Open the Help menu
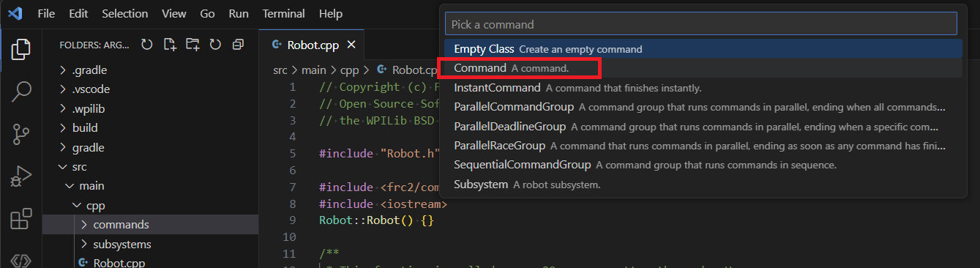This screenshot has height=268, width=980. coord(331,14)
